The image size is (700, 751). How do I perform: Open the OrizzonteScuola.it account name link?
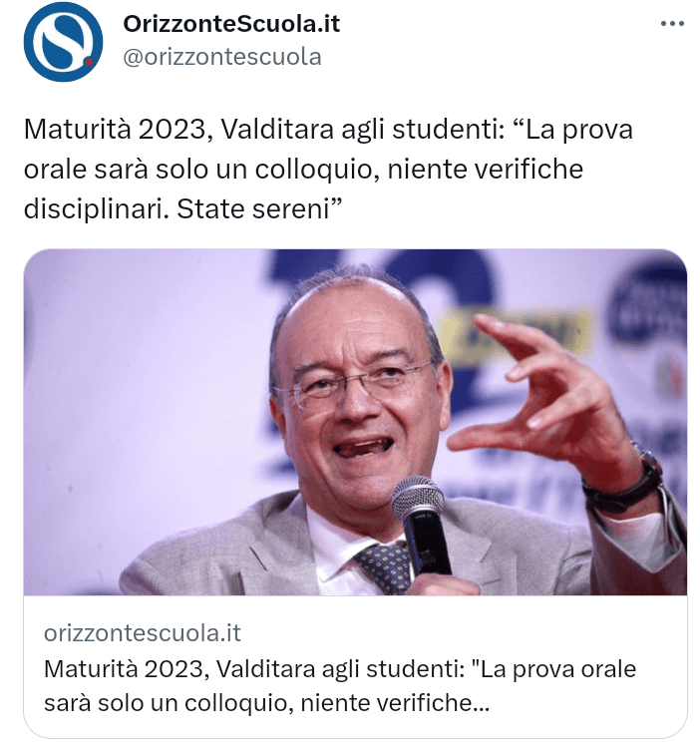click(x=230, y=24)
